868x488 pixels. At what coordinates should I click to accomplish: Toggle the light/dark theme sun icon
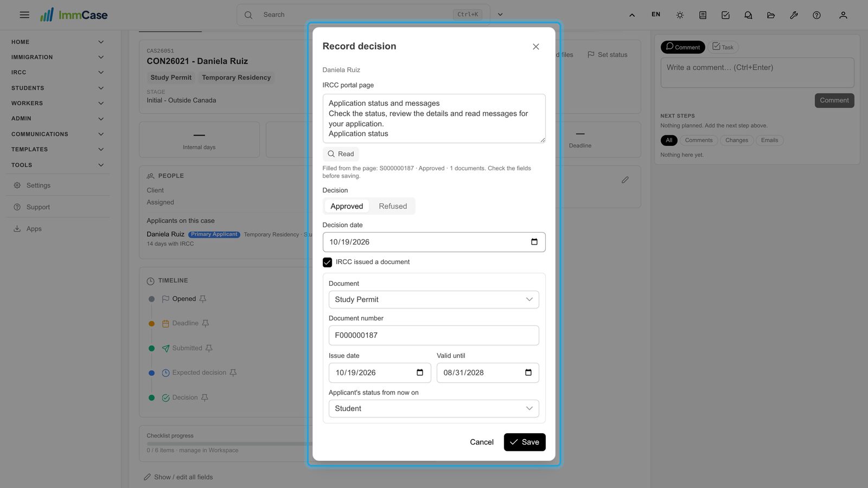pyautogui.click(x=680, y=15)
